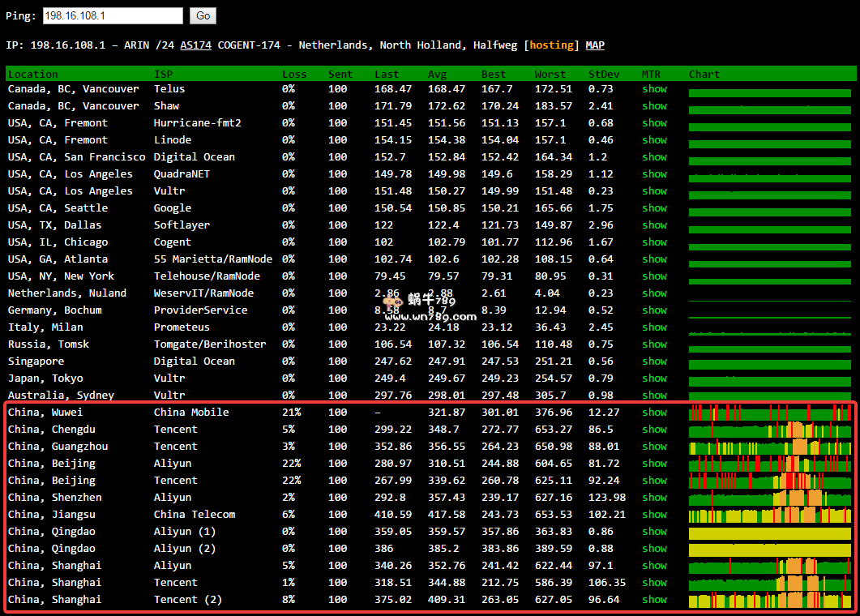This screenshot has height=616, width=860.
Task: Click the chart for Singapore Digital Ocean
Action: click(x=768, y=361)
